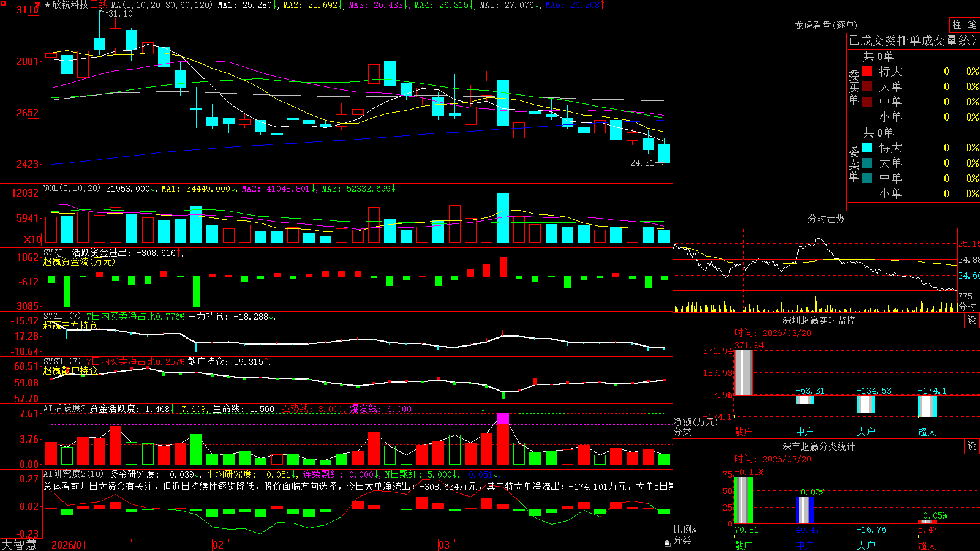Click the 日线 period label
Screen dimensions: 980x551
(99, 5)
